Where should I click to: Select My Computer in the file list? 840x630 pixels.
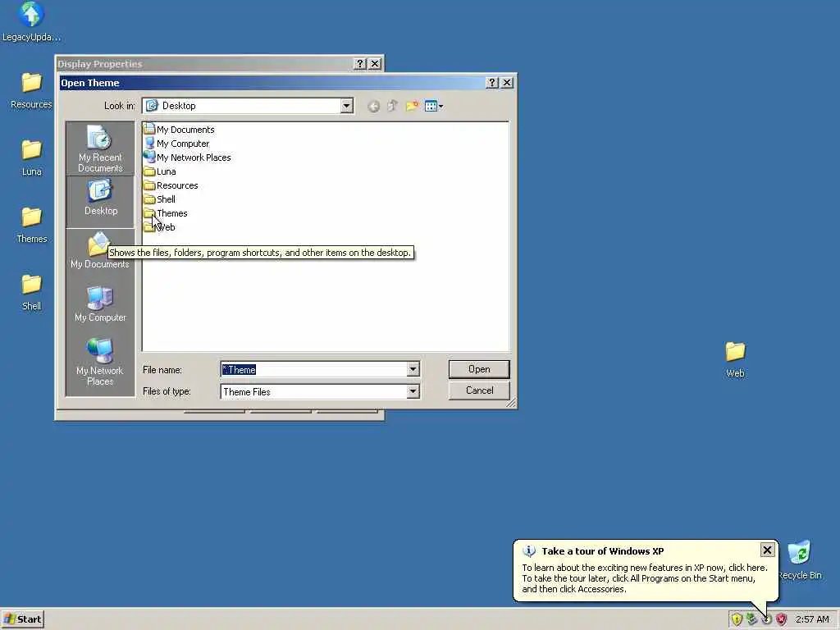[x=177, y=144]
